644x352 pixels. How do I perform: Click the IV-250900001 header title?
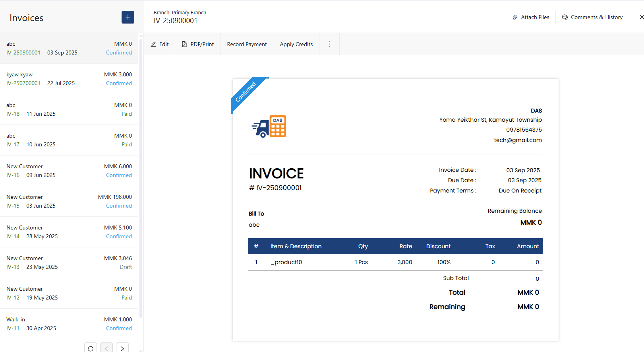click(x=176, y=21)
